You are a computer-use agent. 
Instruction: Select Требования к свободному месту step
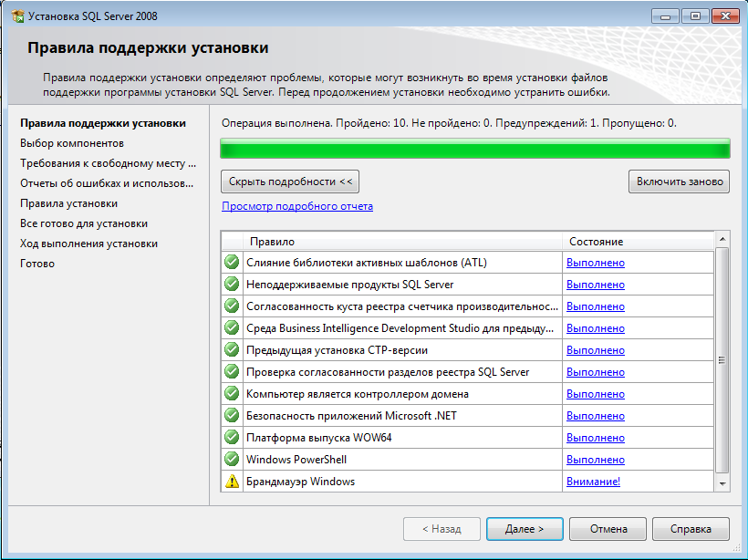[x=108, y=163]
